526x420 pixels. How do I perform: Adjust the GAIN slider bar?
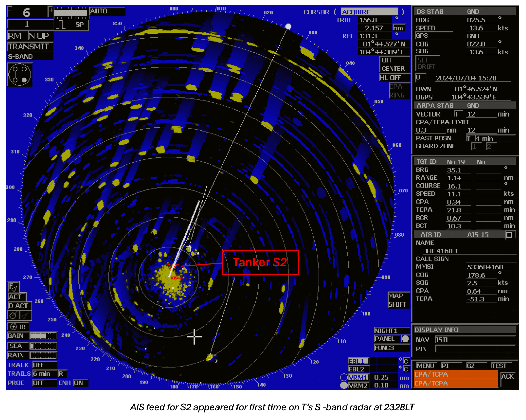(x=43, y=336)
